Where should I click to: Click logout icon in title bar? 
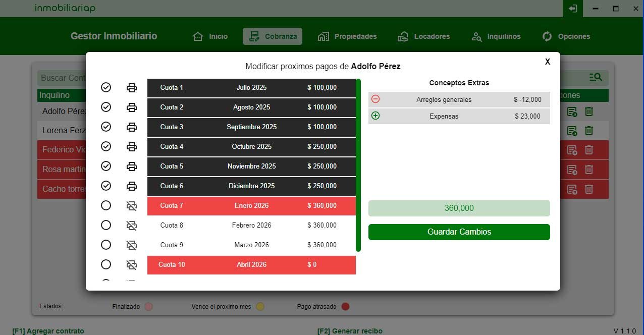pos(573,9)
